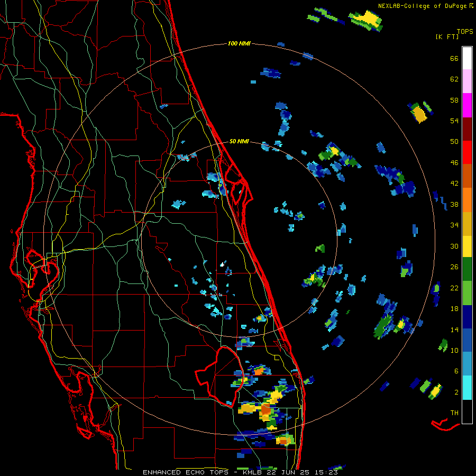This screenshot has width=476, height=476.
Task: Click the 22 legend value
Action: pyautogui.click(x=454, y=288)
